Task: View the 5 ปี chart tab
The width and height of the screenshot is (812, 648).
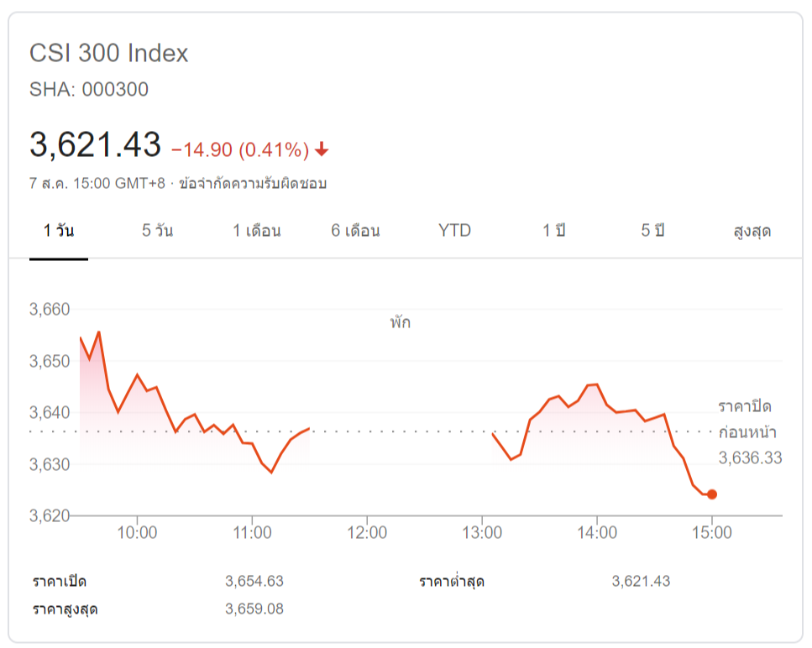Action: click(652, 231)
